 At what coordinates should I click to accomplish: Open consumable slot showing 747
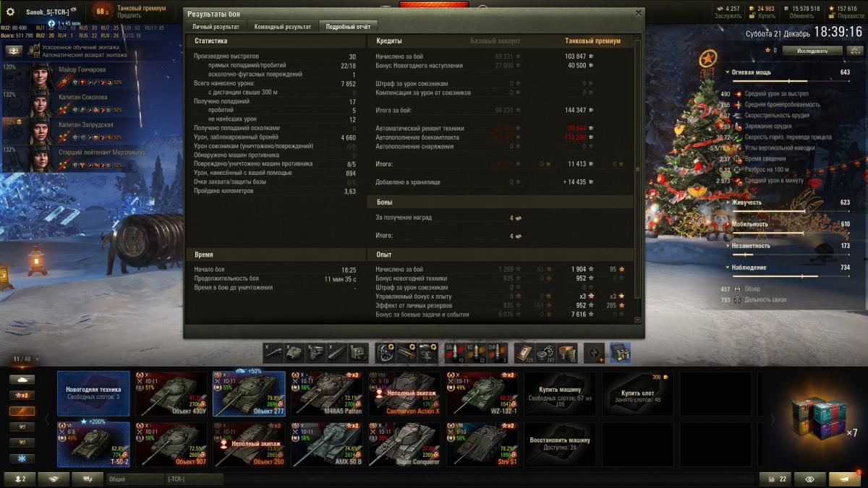click(546, 352)
